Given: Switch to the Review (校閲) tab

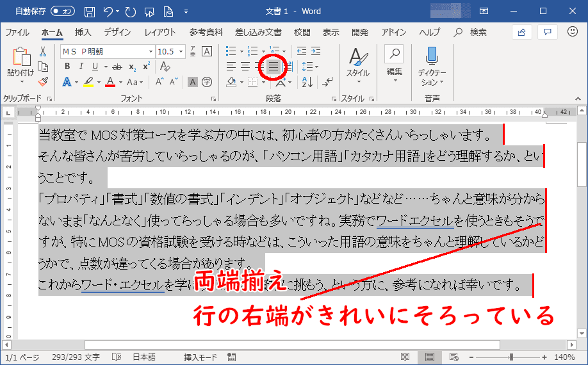Looking at the screenshot, I should tap(302, 32).
